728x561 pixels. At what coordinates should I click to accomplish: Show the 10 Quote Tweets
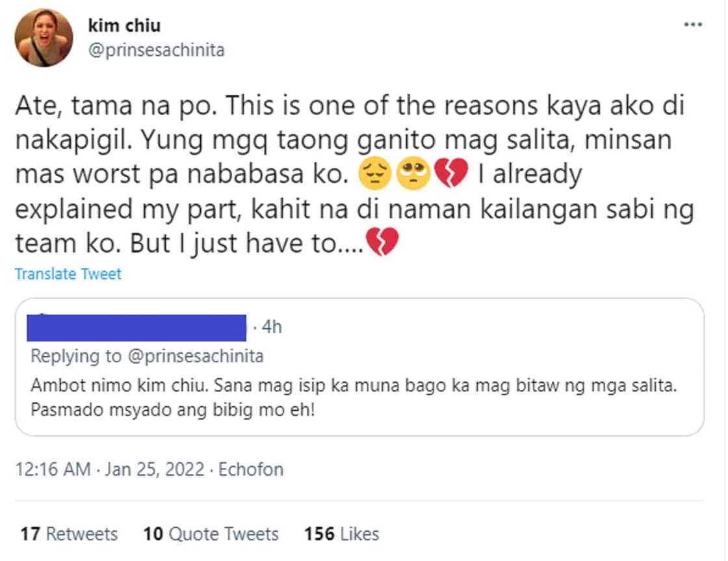click(211, 534)
